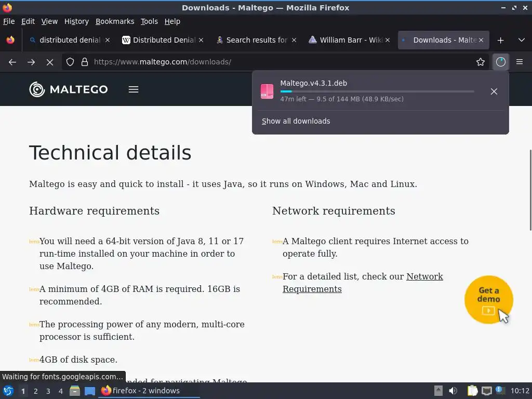The width and height of the screenshot is (532, 399).
Task: Open the History menu
Action: point(76,21)
